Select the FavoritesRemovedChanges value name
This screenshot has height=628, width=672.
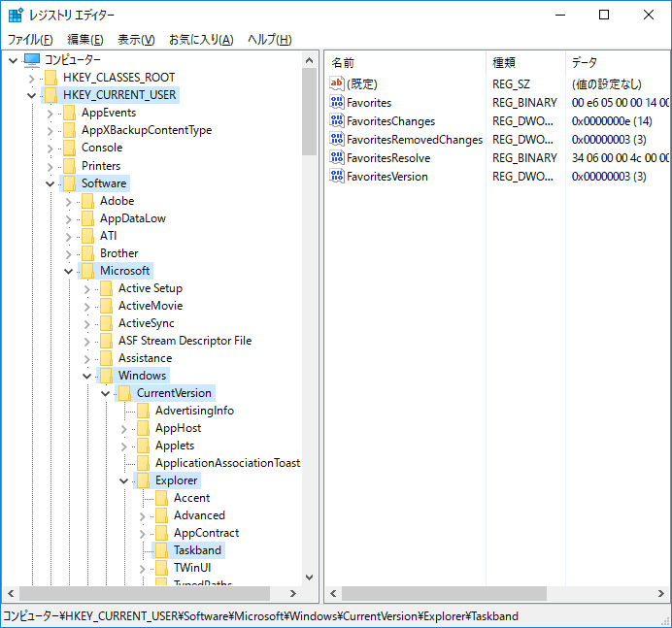[415, 140]
